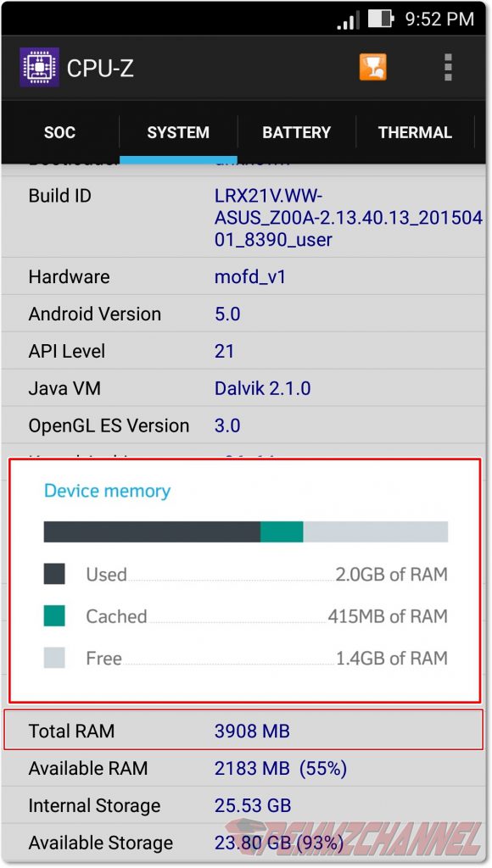
Task: Open the THERMAL tab
Action: 415,132
